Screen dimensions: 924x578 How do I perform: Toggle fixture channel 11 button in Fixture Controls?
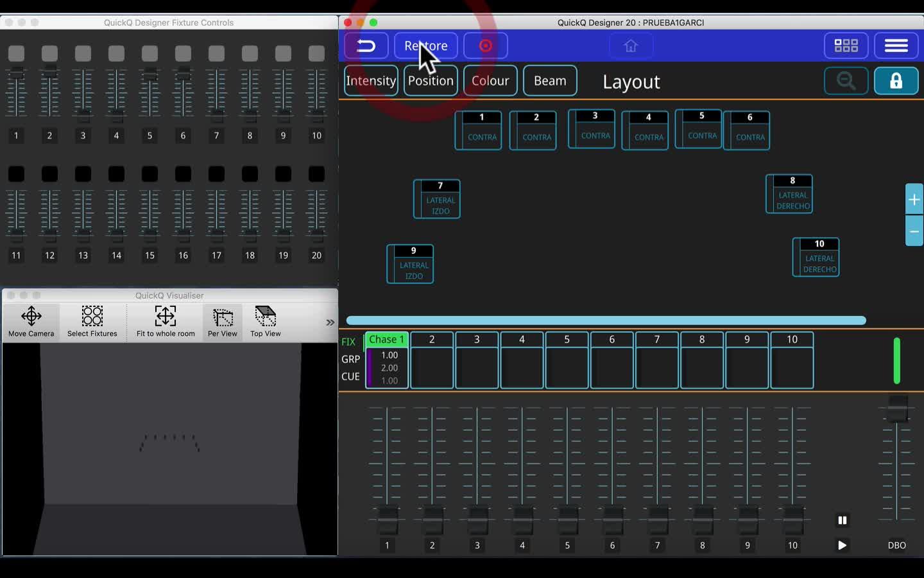pos(16,173)
